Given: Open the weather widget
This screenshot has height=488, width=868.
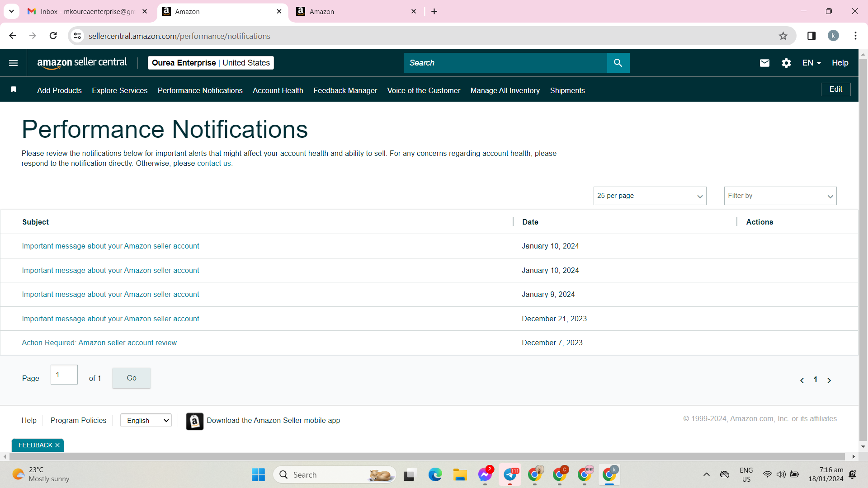Looking at the screenshot, I should tap(41, 475).
